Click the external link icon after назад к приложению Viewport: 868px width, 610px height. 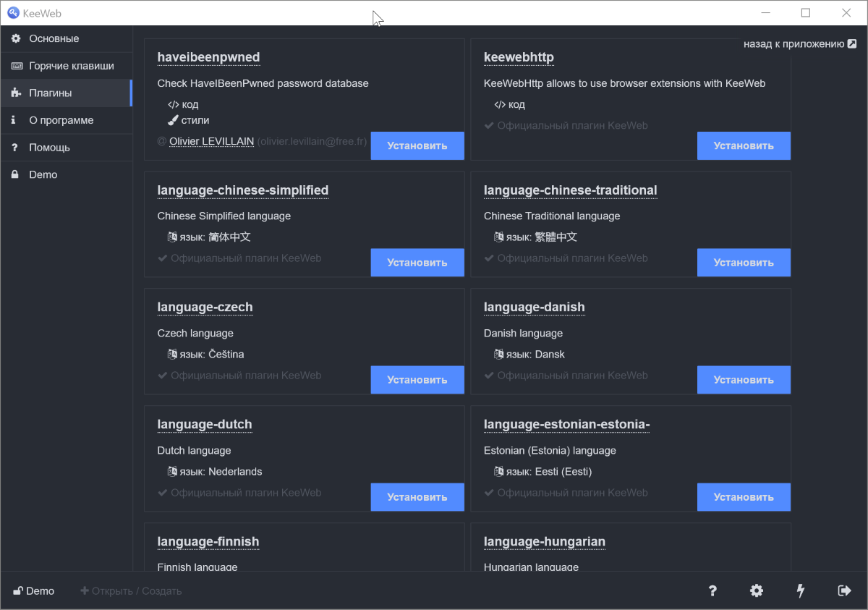(852, 44)
